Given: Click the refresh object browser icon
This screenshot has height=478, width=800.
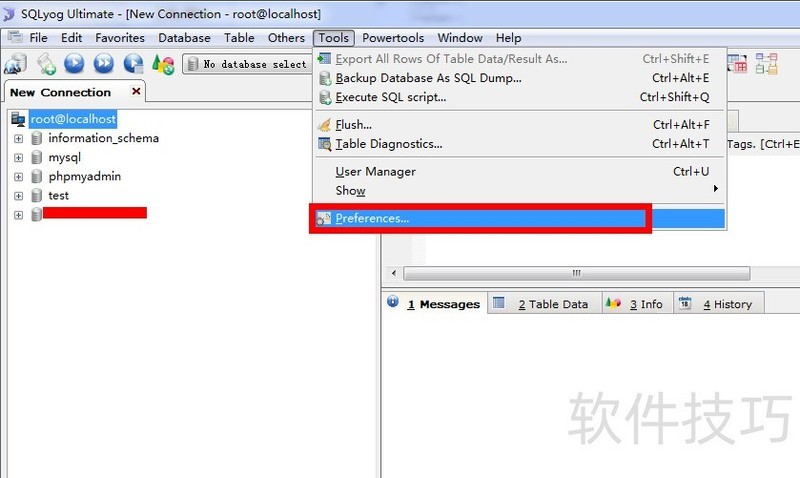Looking at the screenshot, I should point(163,65).
